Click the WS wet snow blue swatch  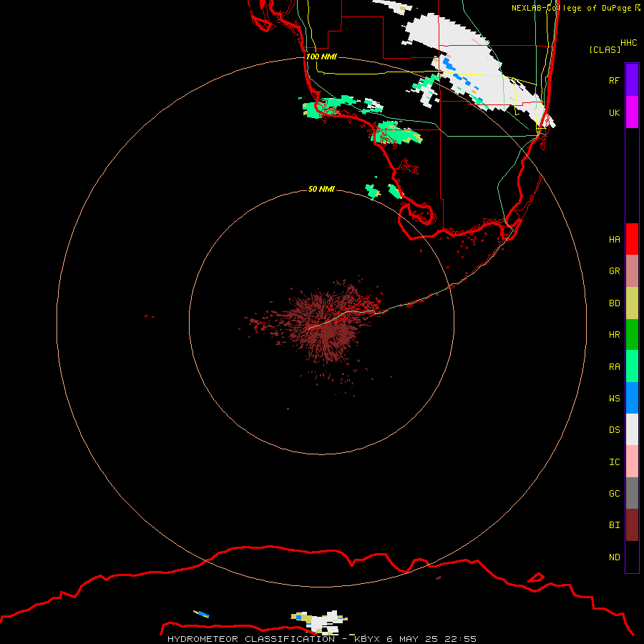(632, 398)
